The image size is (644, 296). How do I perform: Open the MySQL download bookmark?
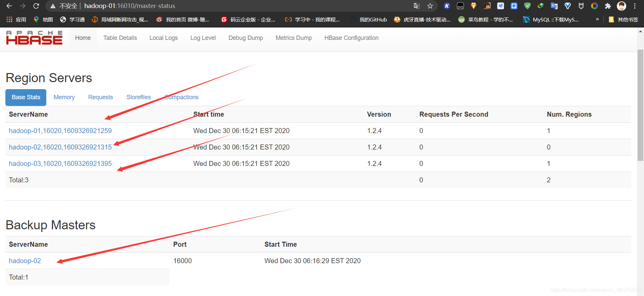click(x=551, y=20)
